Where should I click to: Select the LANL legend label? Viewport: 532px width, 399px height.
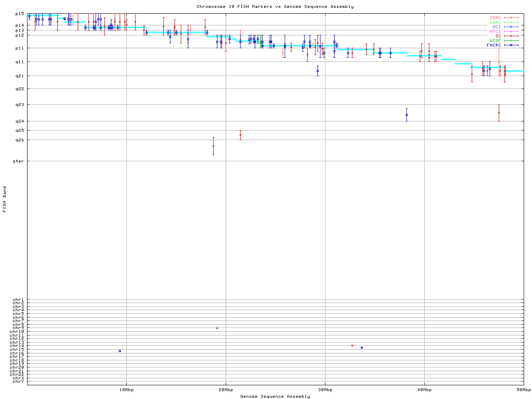tap(495, 22)
